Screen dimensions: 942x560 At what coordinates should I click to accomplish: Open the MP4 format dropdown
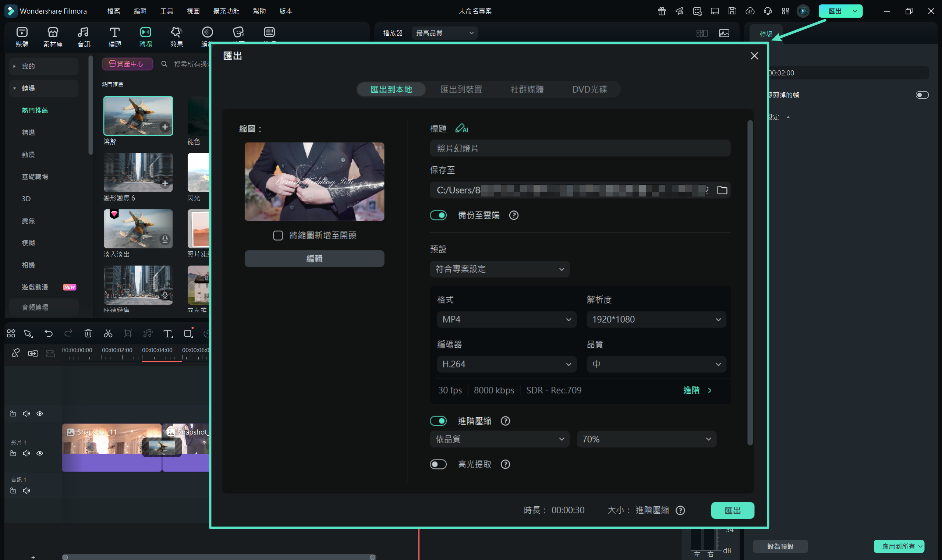click(x=506, y=320)
